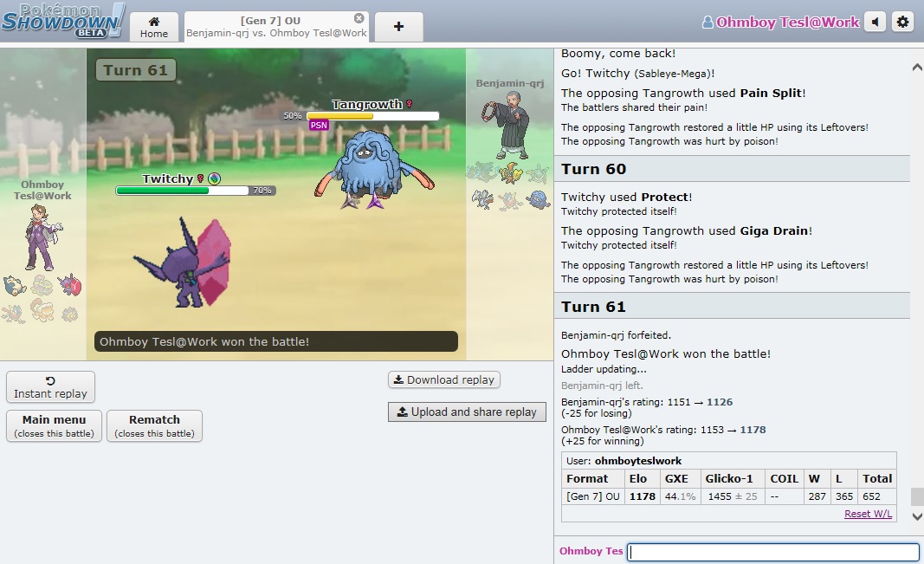Select Skarmory icon in Benjamin-qrj's team
The image size is (924, 564).
point(482,200)
